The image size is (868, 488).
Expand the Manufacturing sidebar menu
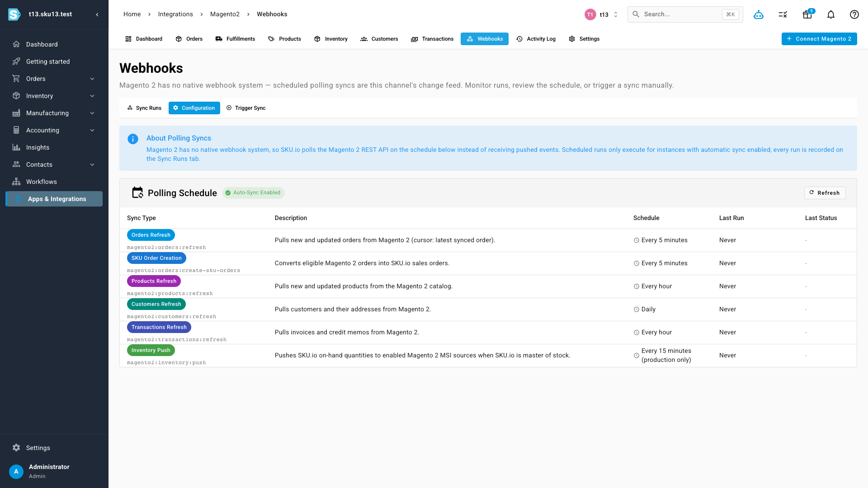click(92, 113)
